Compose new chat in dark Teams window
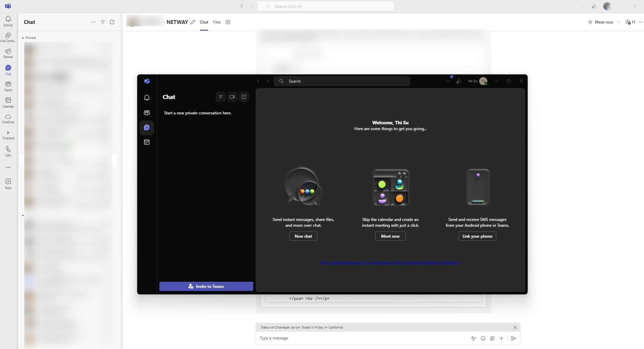The height and width of the screenshot is (349, 644). [244, 97]
